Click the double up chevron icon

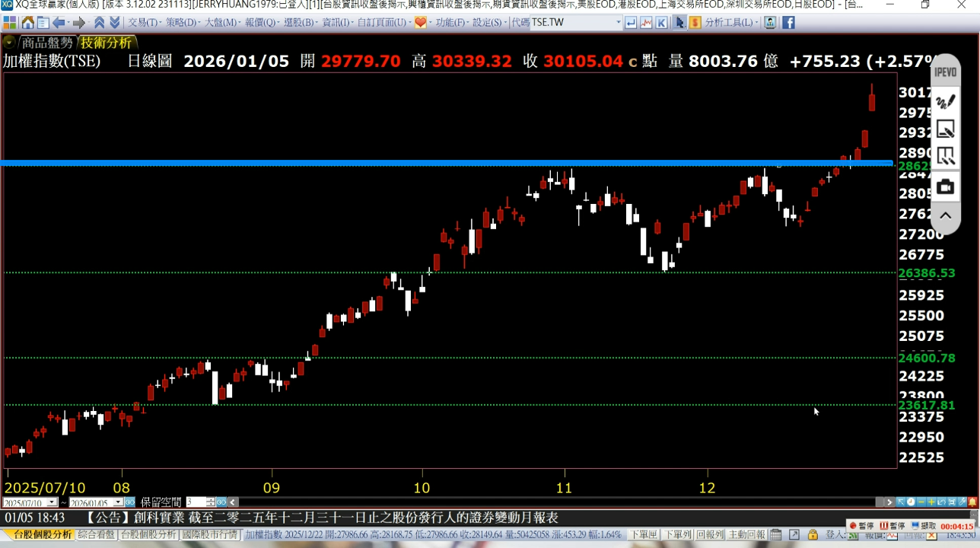tap(99, 23)
